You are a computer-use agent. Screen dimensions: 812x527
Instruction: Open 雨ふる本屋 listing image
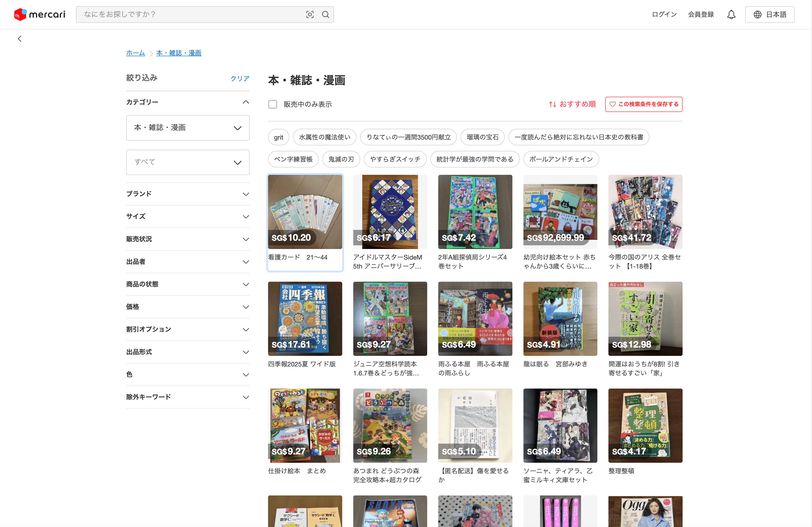[475, 319]
